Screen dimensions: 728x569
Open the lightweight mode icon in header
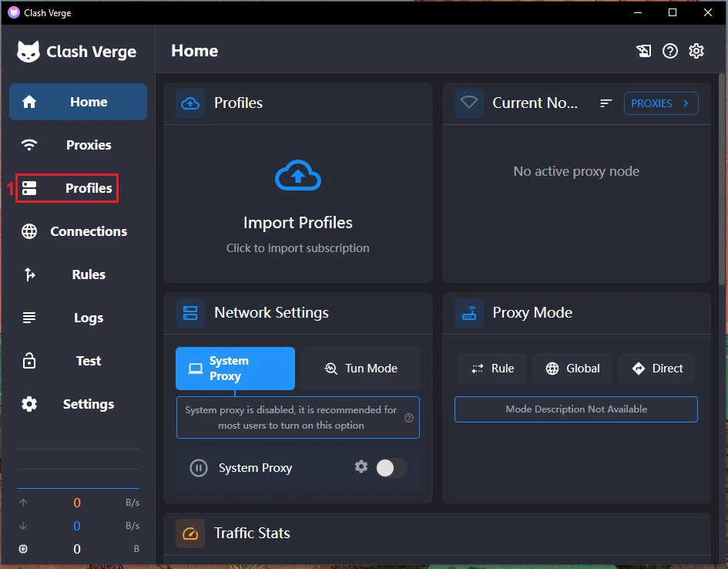tap(643, 51)
